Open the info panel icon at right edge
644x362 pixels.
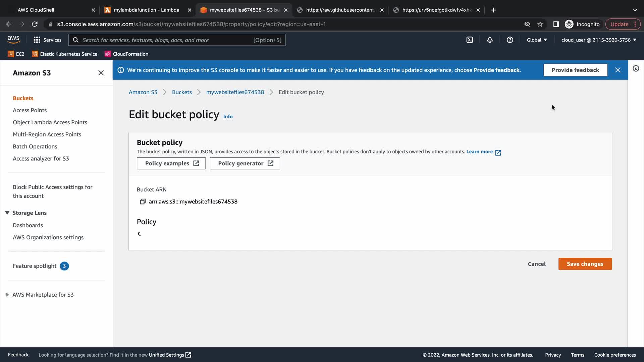pyautogui.click(x=636, y=69)
